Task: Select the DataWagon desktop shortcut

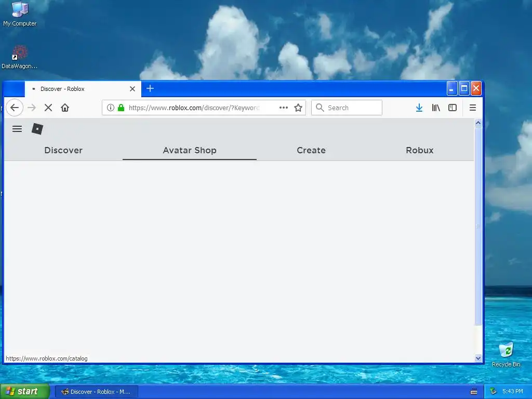Action: pyautogui.click(x=19, y=57)
